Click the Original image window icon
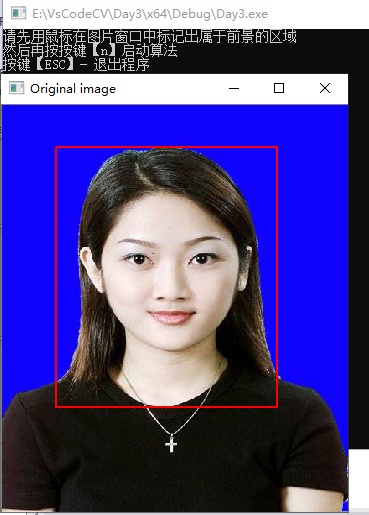Image resolution: width=369 pixels, height=515 pixels. [16, 88]
